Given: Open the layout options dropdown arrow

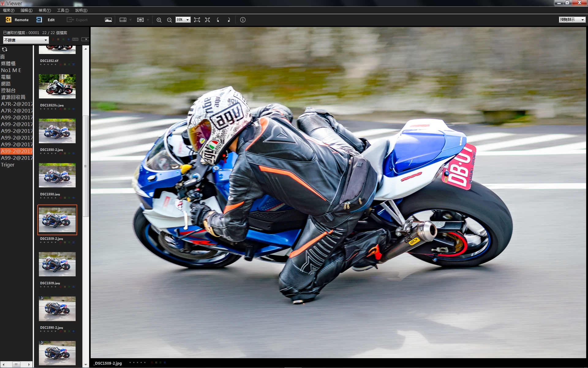Looking at the screenshot, I should coord(130,20).
